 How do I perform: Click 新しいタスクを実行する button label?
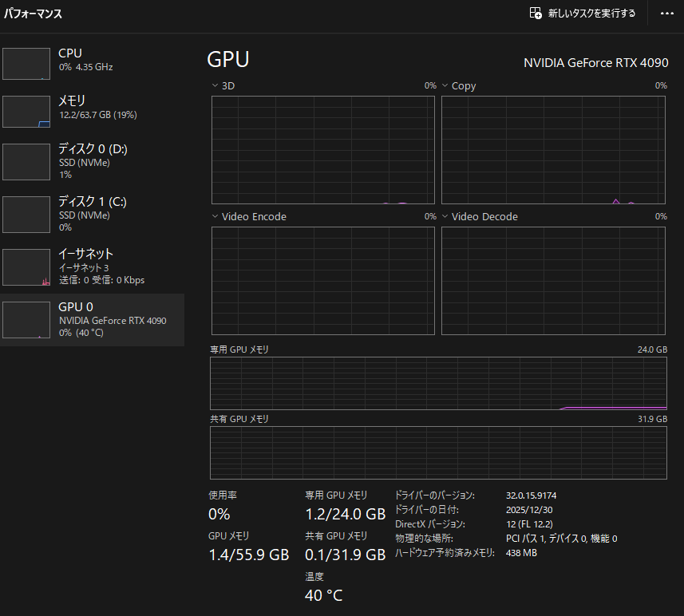pyautogui.click(x=591, y=14)
